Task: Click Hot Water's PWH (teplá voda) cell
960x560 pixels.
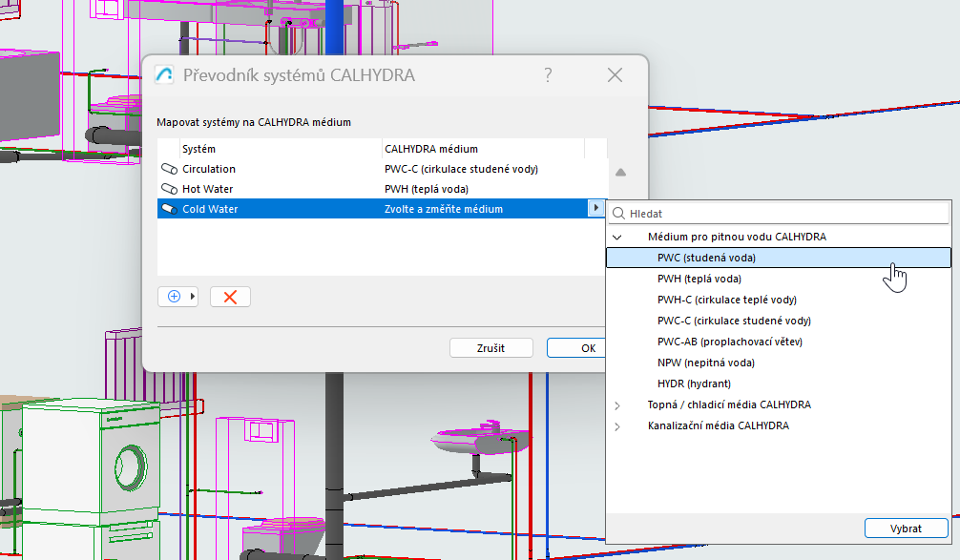Action: point(427,189)
